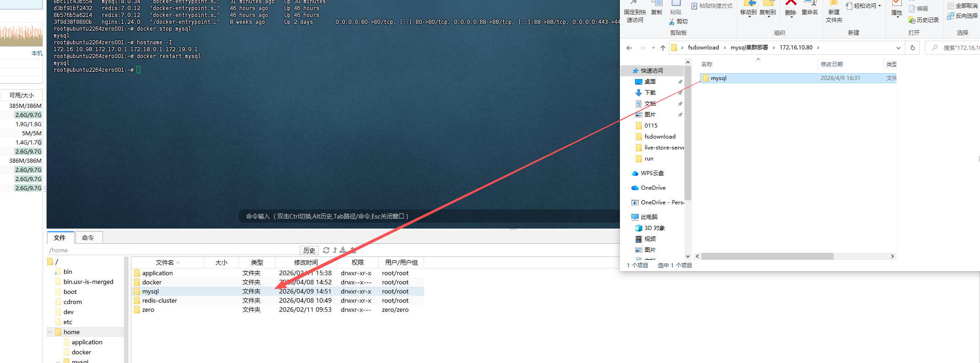
Task: Click the 可用/大小 column header on the left panel
Action: pos(22,95)
